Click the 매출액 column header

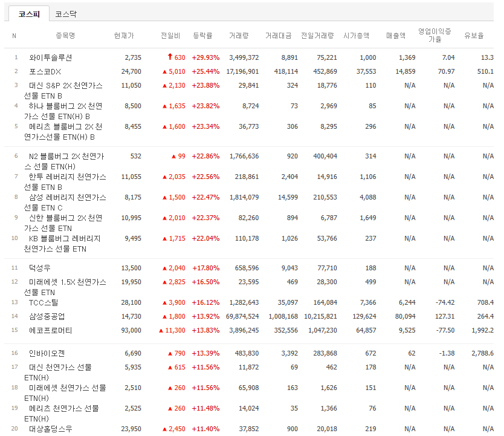pos(396,35)
